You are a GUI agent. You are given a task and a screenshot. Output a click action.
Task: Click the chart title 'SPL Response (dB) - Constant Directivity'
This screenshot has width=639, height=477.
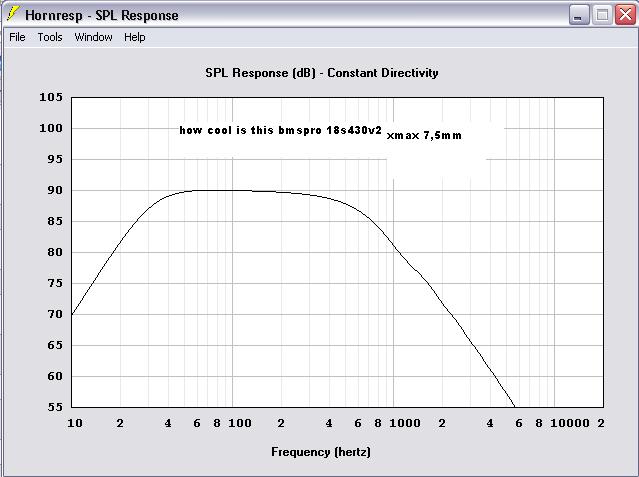pyautogui.click(x=322, y=73)
